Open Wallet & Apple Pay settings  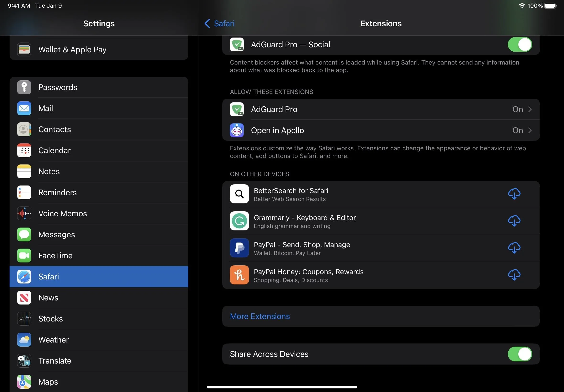pos(99,49)
